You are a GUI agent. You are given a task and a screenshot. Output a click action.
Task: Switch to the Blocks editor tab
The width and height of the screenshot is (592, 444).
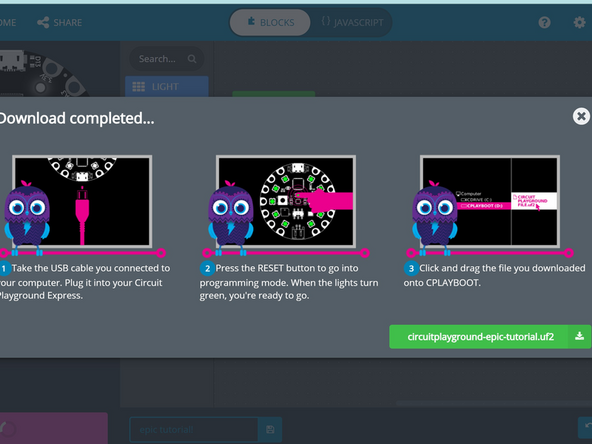[270, 23]
